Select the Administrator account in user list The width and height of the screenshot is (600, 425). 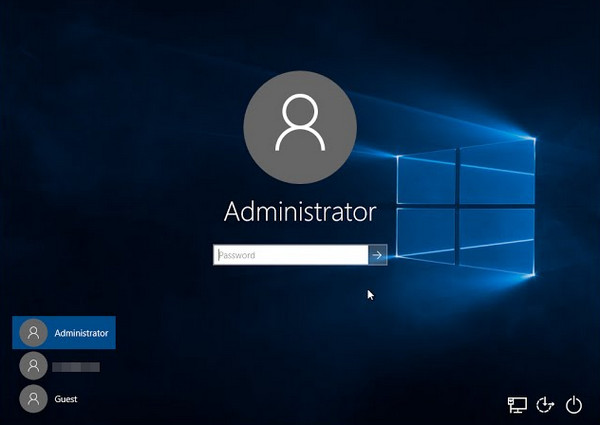[x=64, y=332]
